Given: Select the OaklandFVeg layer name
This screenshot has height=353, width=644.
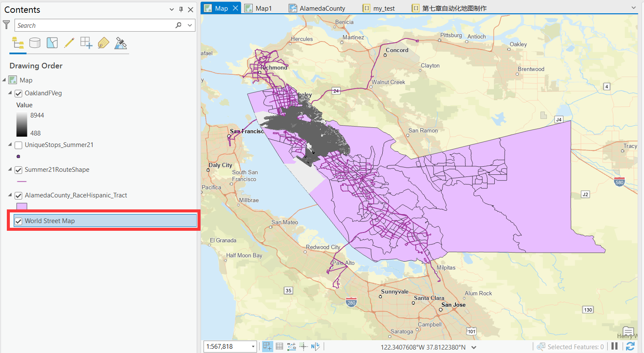Looking at the screenshot, I should tap(43, 93).
